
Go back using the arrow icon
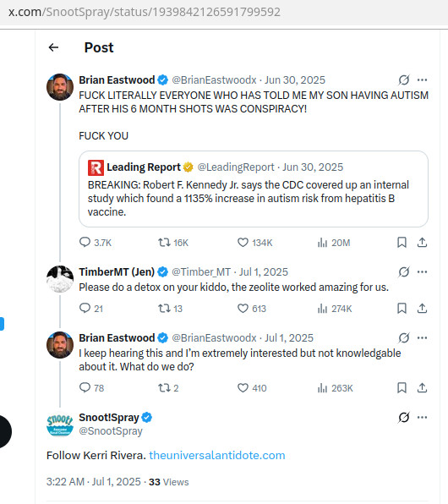pyautogui.click(x=53, y=47)
